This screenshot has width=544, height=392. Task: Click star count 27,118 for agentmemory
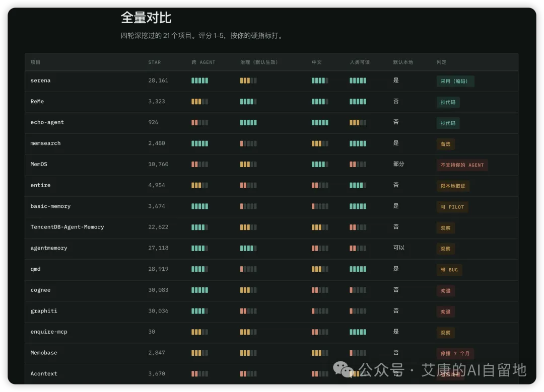point(158,248)
